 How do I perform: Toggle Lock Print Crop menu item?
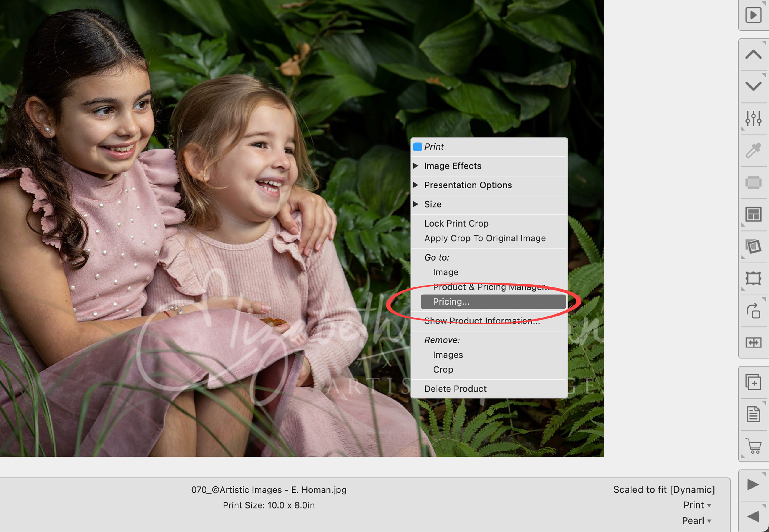(456, 223)
